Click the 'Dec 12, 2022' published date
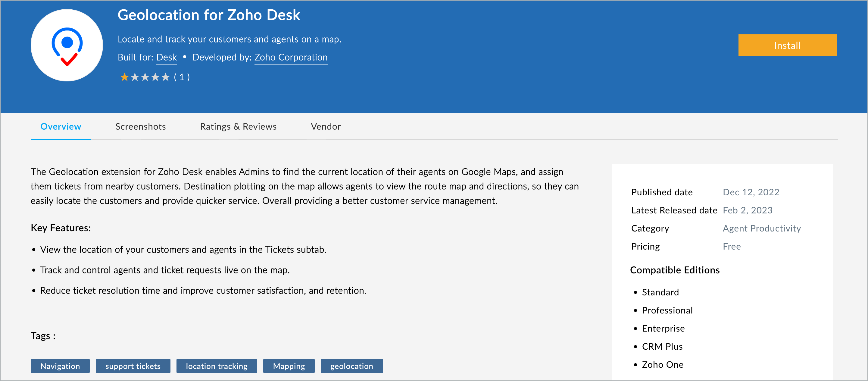 tap(751, 192)
